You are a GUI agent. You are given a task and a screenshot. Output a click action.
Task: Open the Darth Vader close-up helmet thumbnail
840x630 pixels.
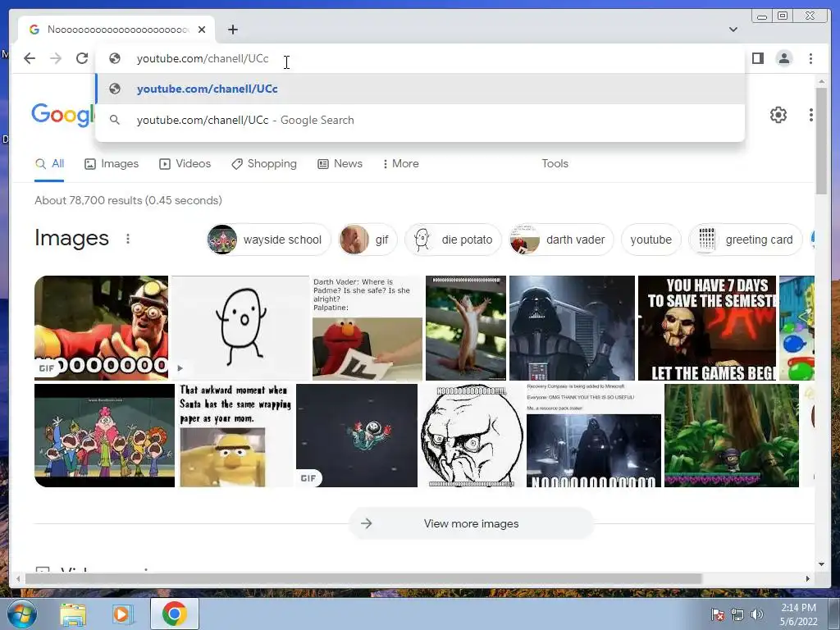tap(572, 328)
